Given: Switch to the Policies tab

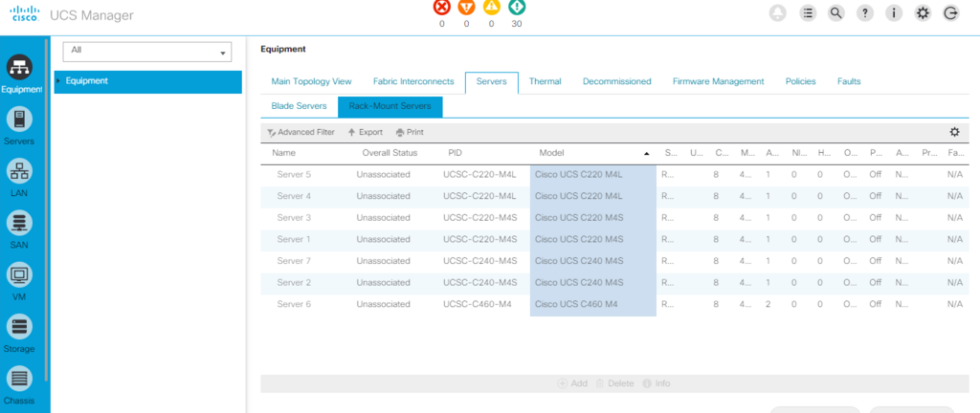Looking at the screenshot, I should 801,81.
